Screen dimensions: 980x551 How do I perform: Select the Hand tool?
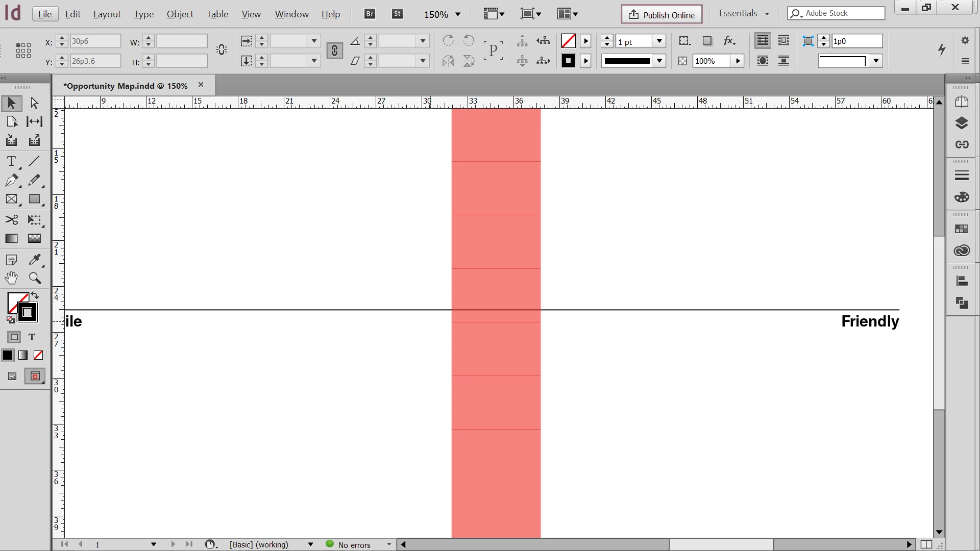pyautogui.click(x=11, y=278)
